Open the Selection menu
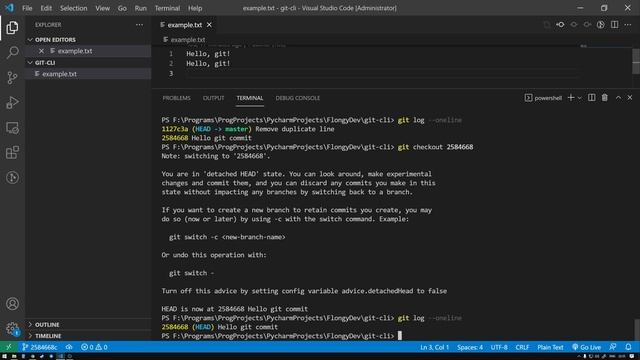The width and height of the screenshot is (640, 360). pyautogui.click(x=73, y=8)
